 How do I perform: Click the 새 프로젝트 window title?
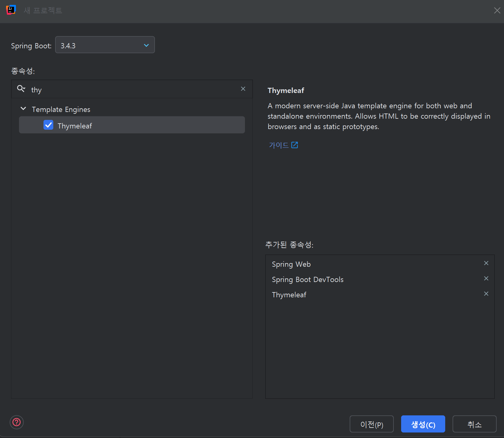point(43,10)
